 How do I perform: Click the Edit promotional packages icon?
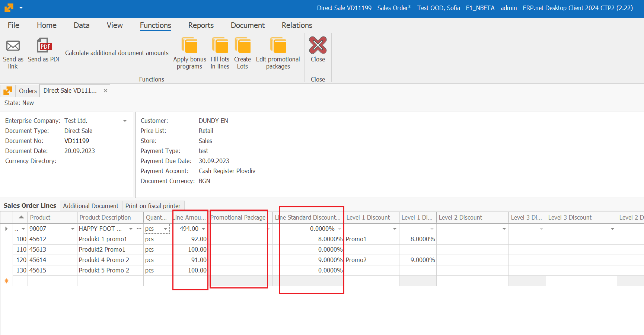tap(278, 45)
